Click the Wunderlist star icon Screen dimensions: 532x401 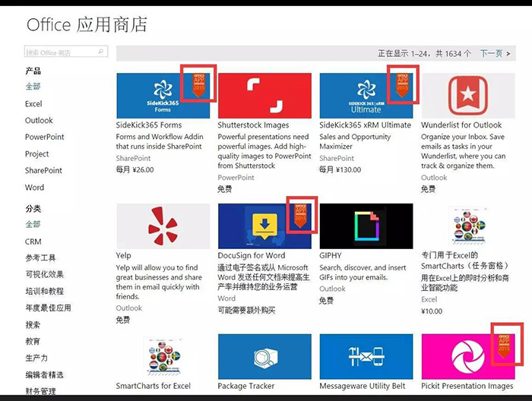coord(468,96)
